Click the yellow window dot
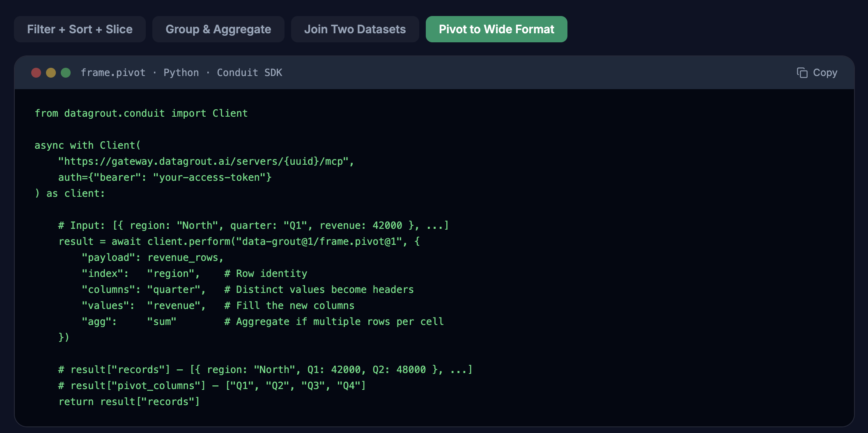Screen dimensions: 868x433 pyautogui.click(x=51, y=73)
